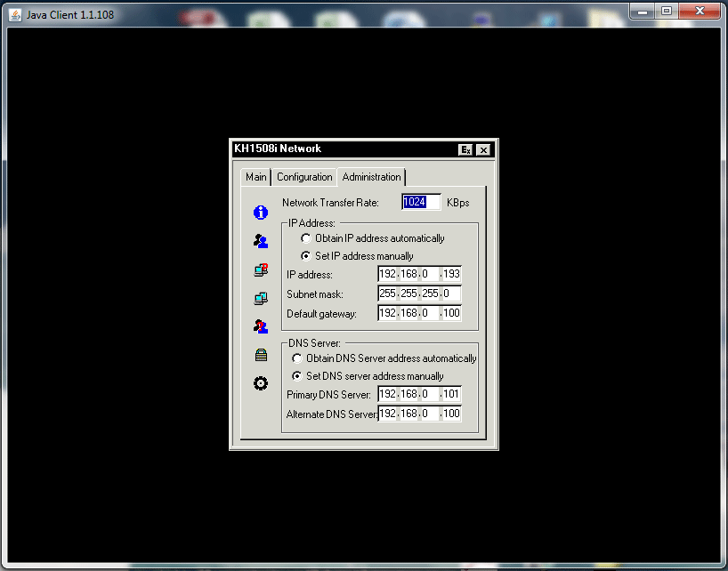Enable Obtain DNS Server address automatically
The image size is (728, 571).
(x=297, y=358)
